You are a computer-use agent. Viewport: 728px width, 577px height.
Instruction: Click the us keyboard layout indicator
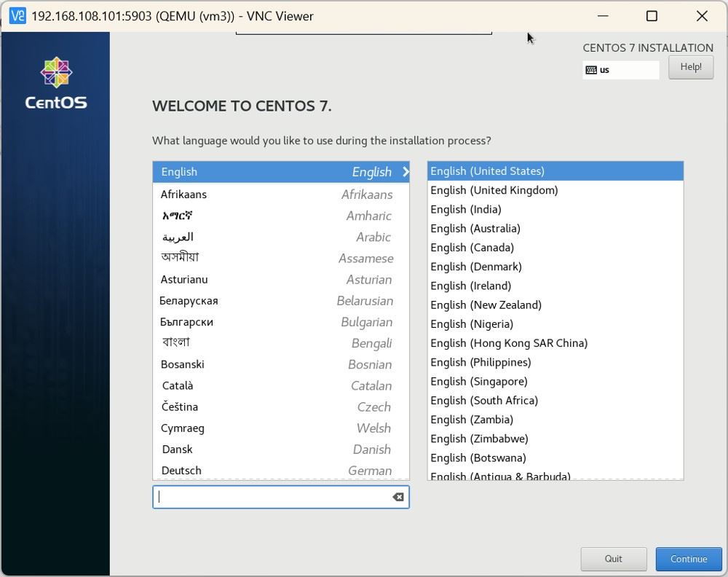pos(621,70)
